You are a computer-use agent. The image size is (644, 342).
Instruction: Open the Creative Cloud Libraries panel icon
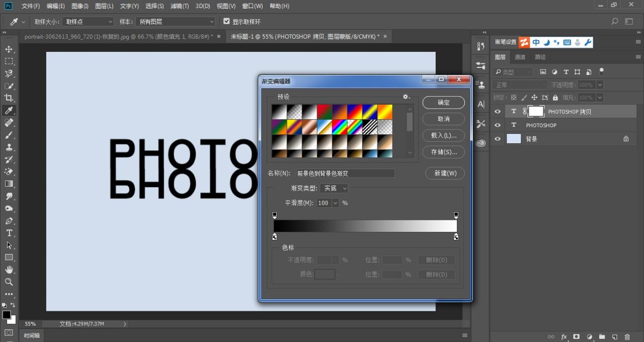(481, 143)
